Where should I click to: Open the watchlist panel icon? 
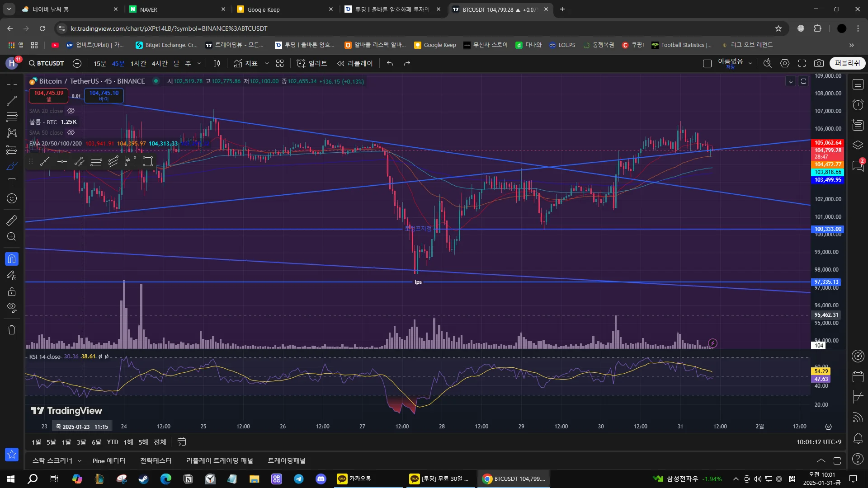pyautogui.click(x=858, y=84)
